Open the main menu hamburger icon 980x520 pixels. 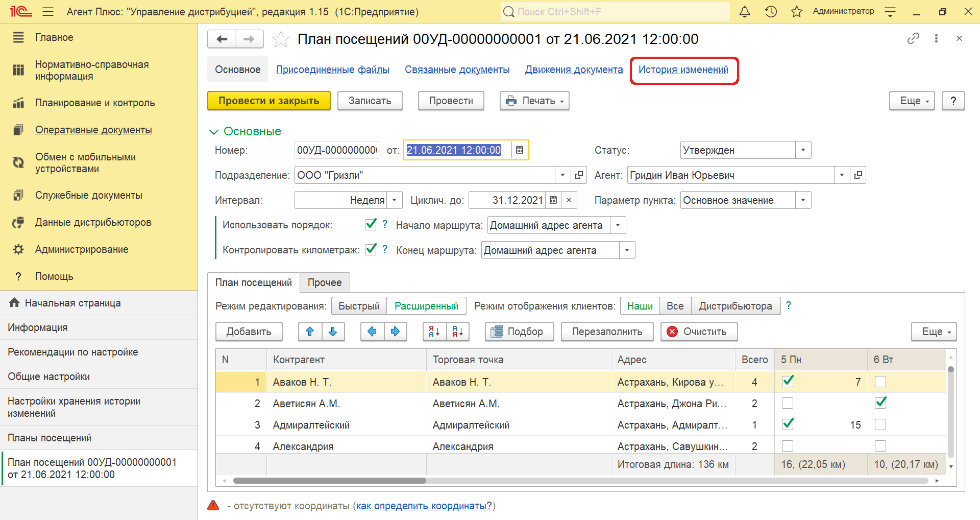48,12
